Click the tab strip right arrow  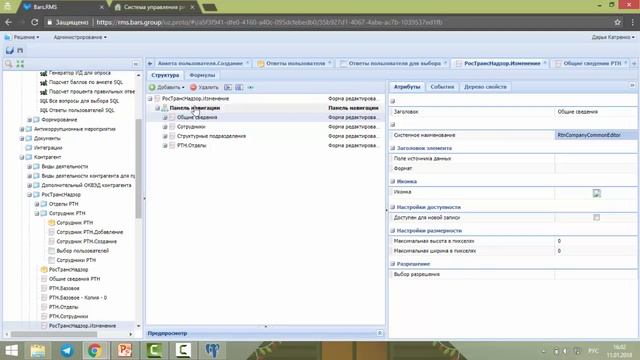point(634,63)
